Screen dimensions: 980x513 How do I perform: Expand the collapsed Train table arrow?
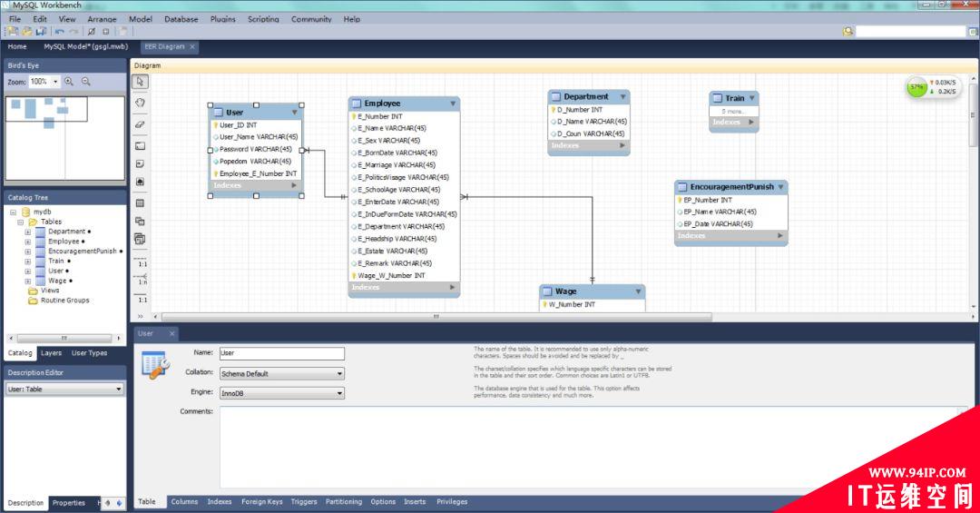tap(752, 98)
